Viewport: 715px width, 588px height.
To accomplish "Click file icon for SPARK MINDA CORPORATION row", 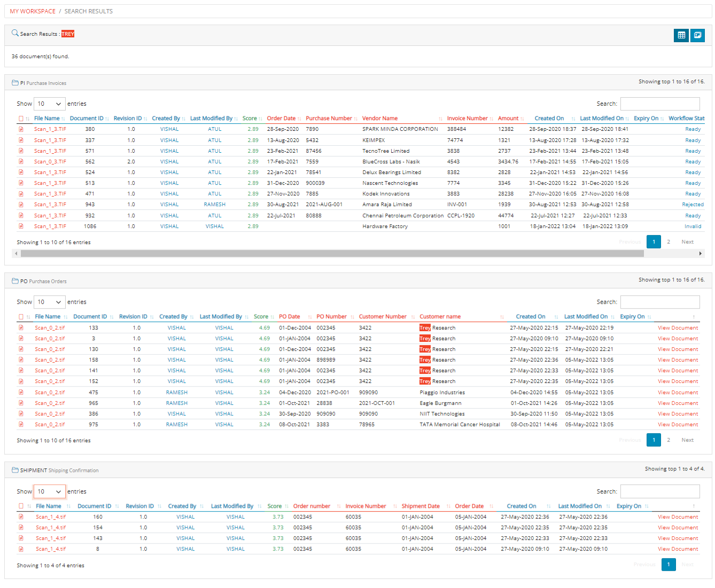I will [21, 129].
